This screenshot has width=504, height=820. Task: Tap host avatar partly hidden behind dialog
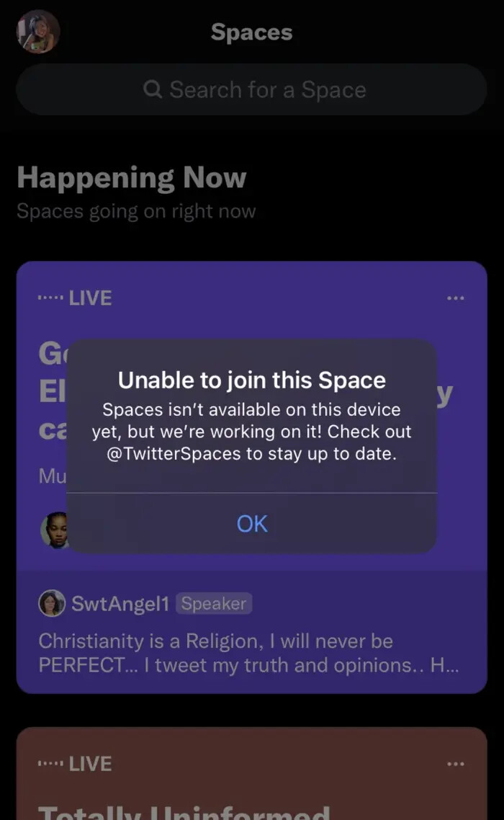[53, 530]
